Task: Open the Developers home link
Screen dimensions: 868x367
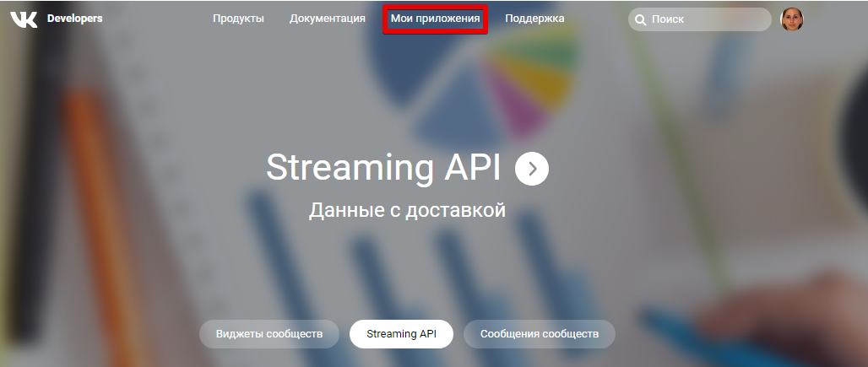Action: tap(75, 19)
